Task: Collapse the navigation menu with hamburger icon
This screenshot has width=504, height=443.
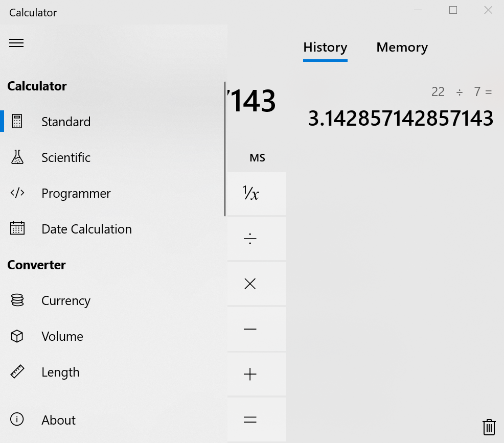Action: 16,43
